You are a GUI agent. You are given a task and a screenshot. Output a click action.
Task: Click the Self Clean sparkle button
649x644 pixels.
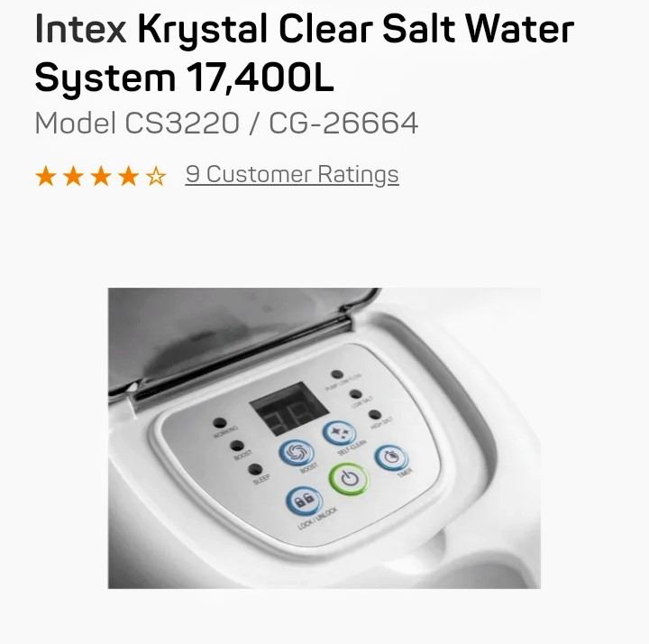340,433
